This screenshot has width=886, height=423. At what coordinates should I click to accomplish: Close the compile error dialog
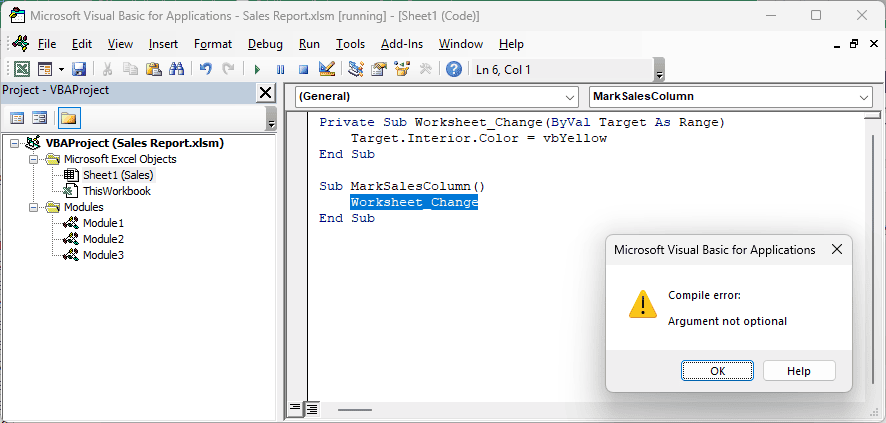(x=837, y=250)
